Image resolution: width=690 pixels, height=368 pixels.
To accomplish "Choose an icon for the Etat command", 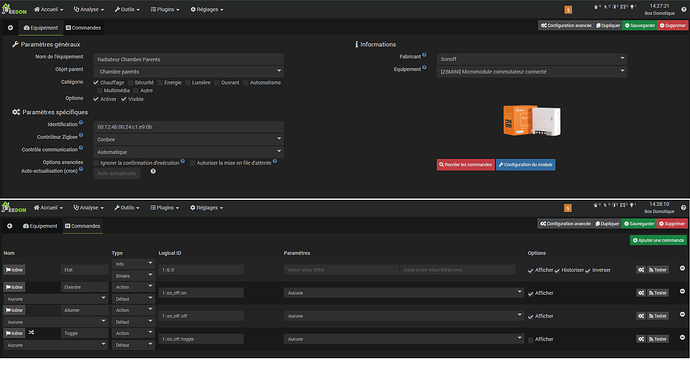I will click(x=14, y=270).
